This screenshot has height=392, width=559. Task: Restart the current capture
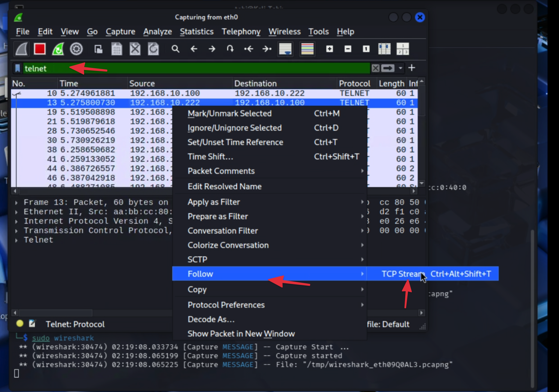pos(58,49)
